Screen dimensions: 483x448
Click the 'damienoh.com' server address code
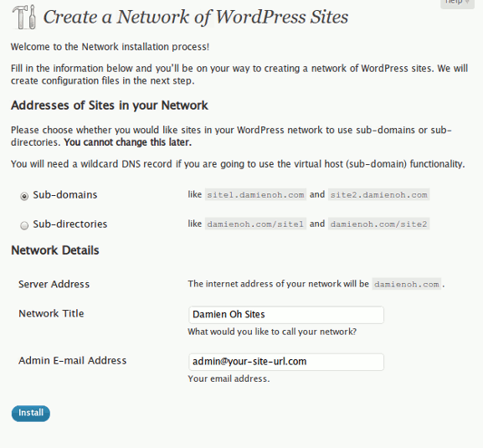407,284
